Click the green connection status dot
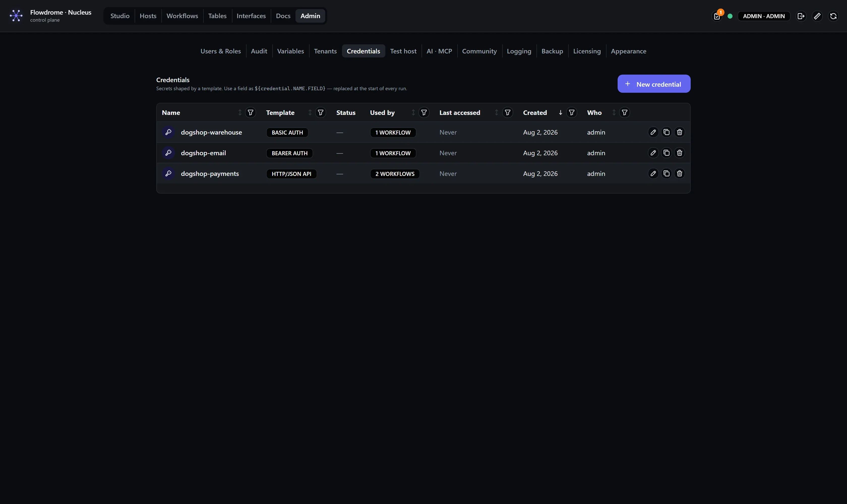 (730, 16)
